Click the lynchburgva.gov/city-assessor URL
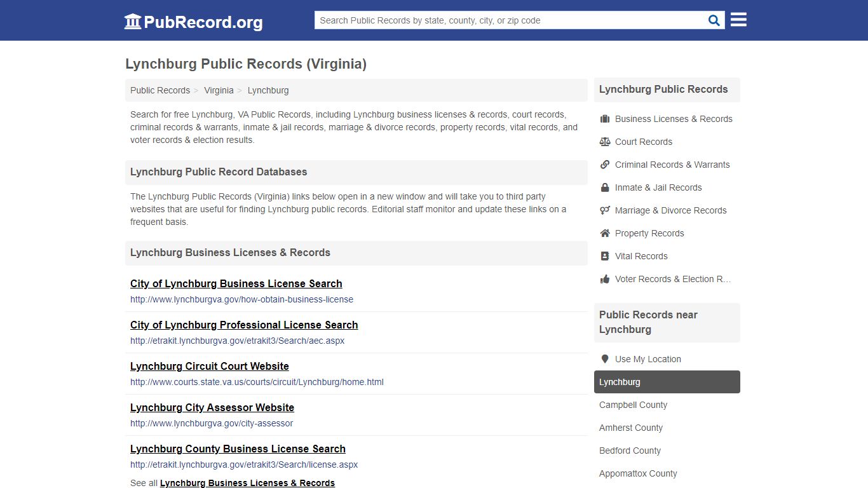This screenshot has width=868, height=488. click(x=212, y=423)
